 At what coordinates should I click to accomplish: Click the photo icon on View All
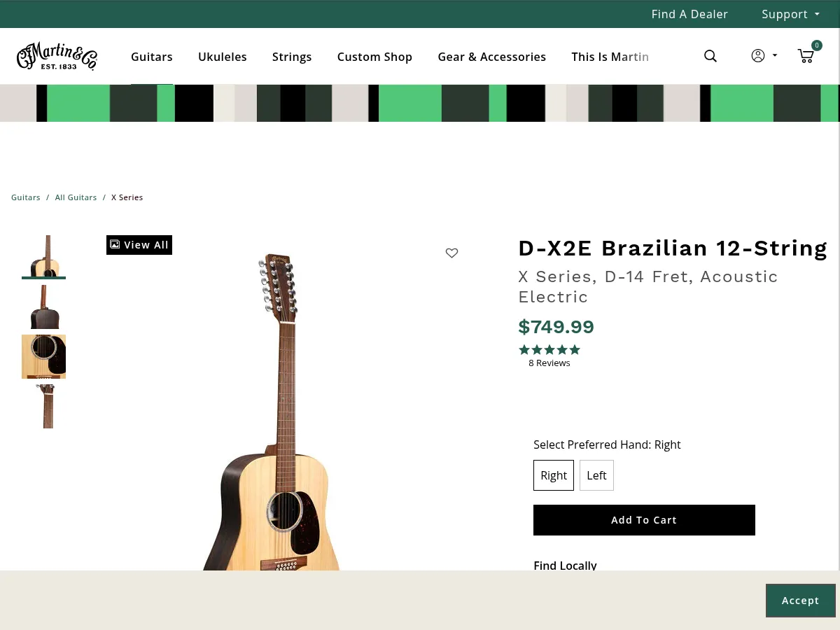click(x=115, y=244)
